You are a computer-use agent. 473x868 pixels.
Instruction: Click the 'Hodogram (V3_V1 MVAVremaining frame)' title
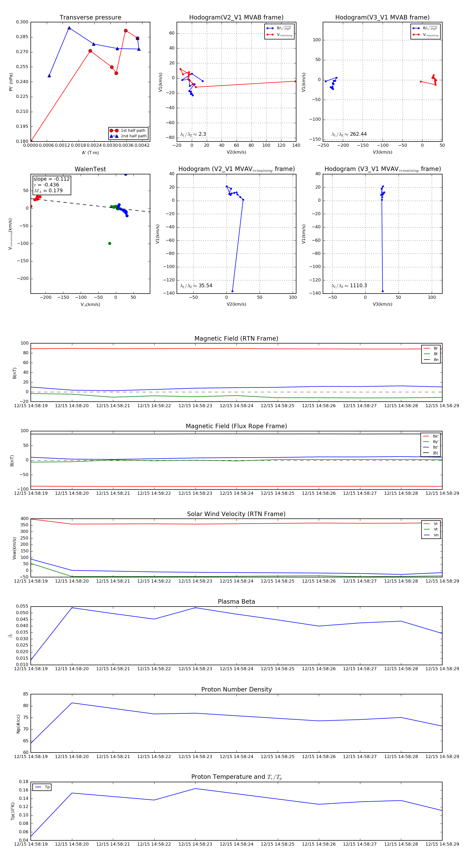tap(382, 169)
